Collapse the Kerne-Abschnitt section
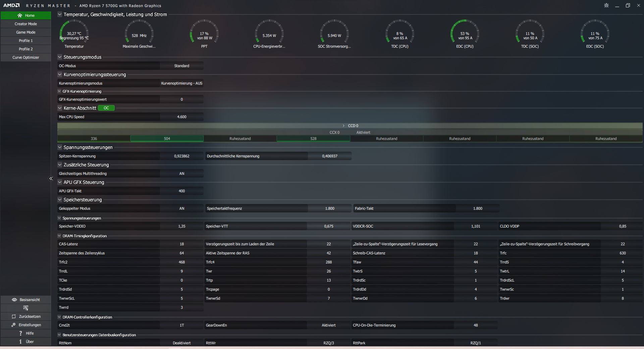 [60, 108]
